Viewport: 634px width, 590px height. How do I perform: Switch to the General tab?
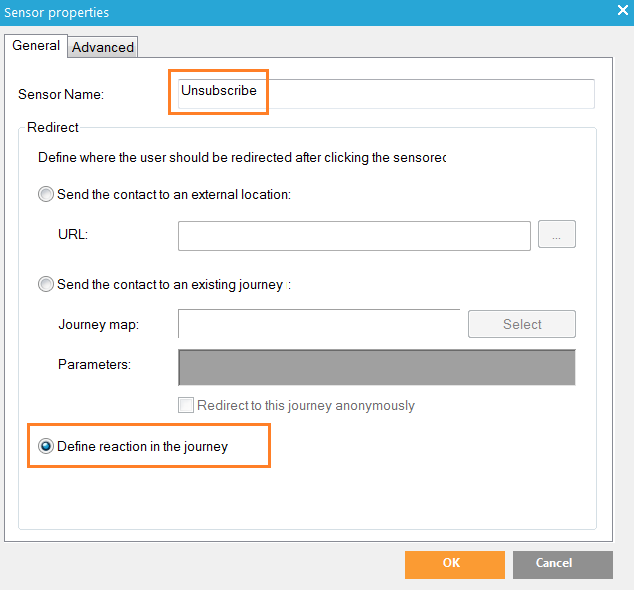[x=36, y=46]
